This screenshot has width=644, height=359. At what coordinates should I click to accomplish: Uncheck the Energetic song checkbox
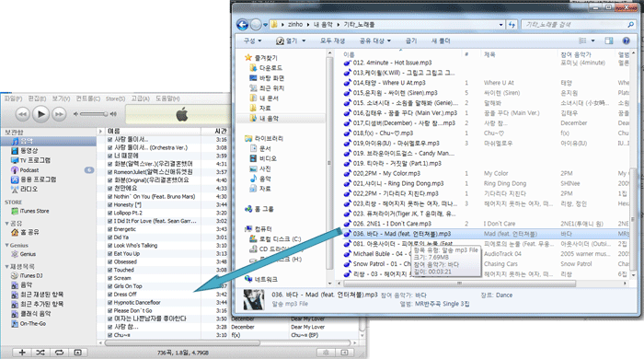(110, 229)
